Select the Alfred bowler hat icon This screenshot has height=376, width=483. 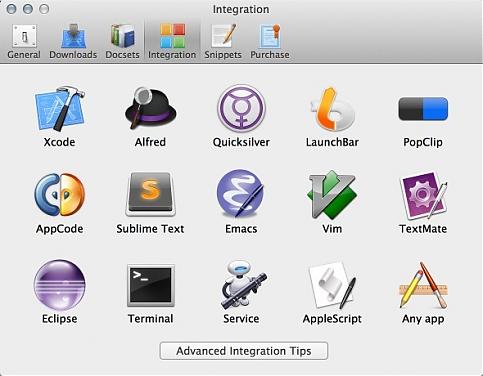point(150,108)
